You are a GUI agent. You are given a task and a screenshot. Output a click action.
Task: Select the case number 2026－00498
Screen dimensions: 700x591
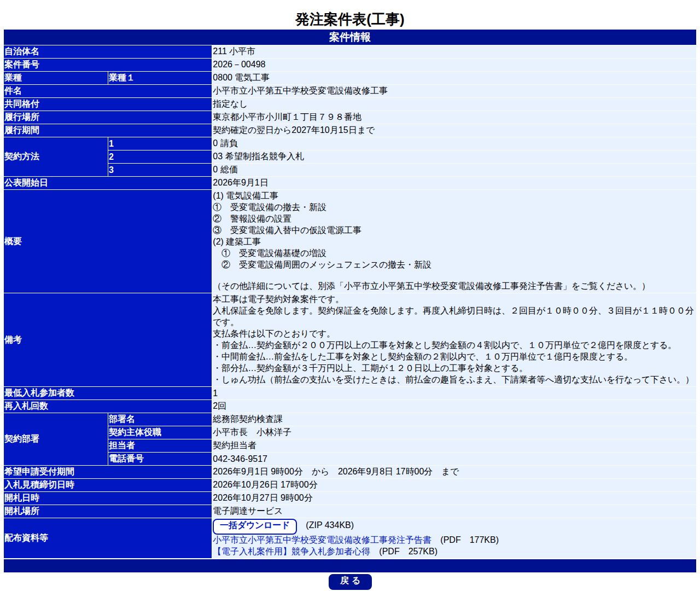tap(239, 65)
